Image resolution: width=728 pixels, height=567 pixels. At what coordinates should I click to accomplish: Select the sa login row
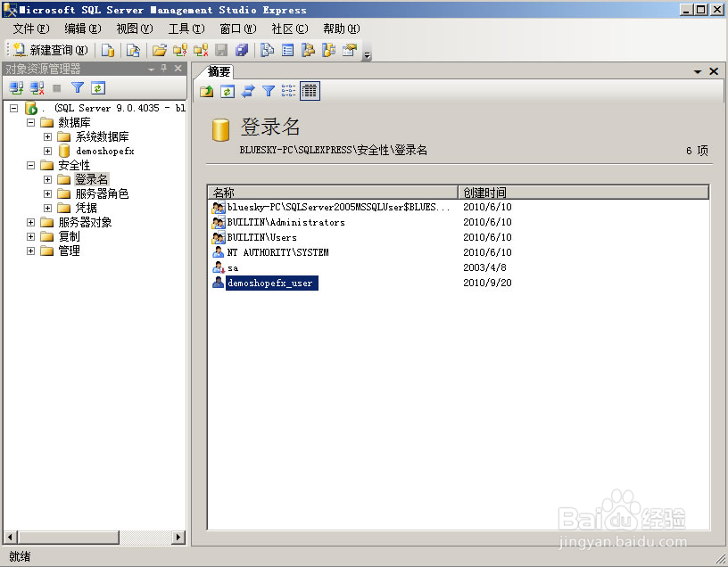[x=459, y=267]
